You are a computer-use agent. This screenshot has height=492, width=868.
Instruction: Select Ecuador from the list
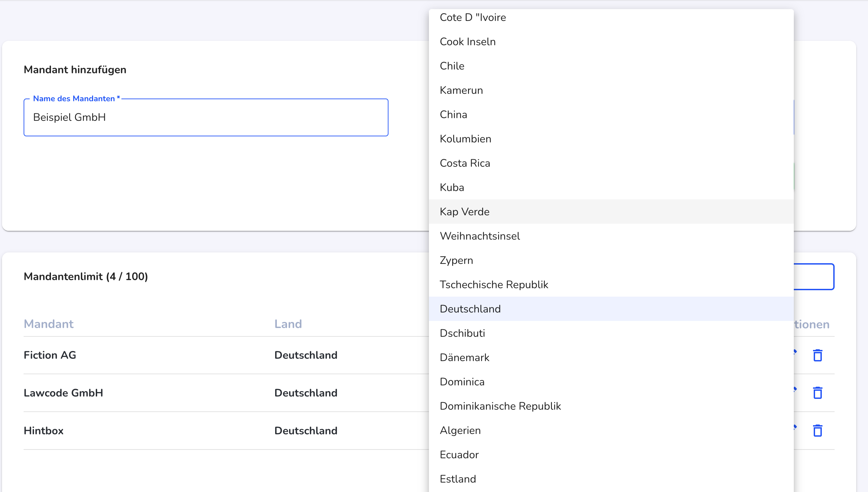pyautogui.click(x=611, y=455)
